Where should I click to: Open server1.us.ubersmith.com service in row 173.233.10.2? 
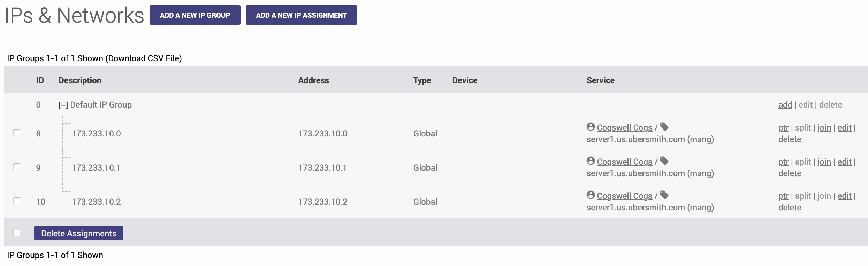[650, 208]
